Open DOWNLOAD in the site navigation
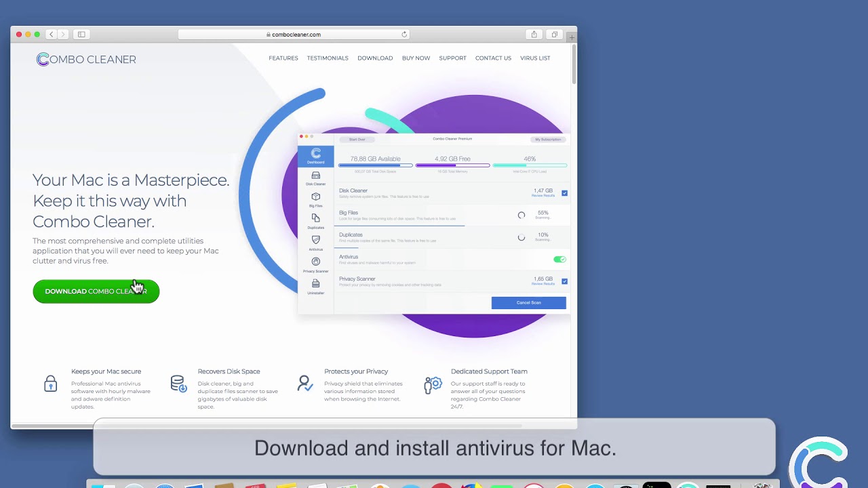868x488 pixels. (375, 58)
